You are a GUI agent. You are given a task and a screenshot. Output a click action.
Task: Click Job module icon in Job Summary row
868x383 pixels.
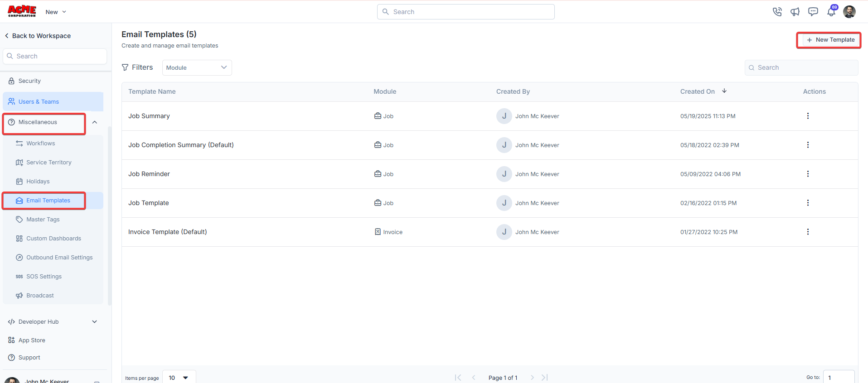click(x=378, y=116)
